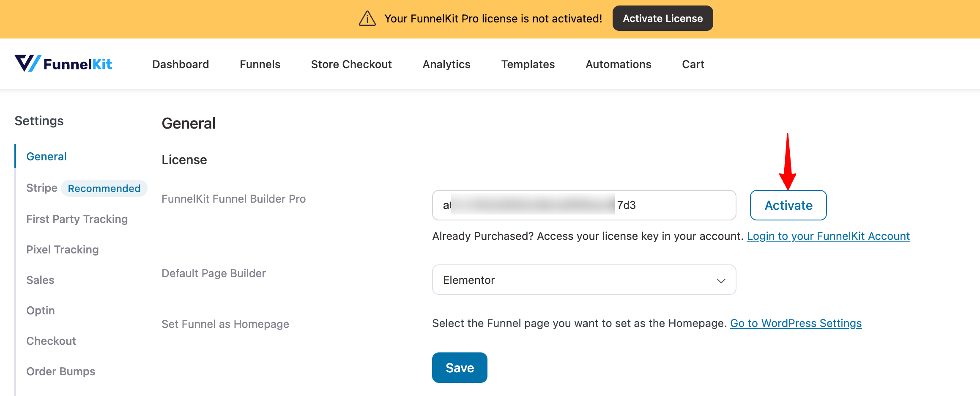Click the 'Set Funnel as Homepage' label

pos(225,324)
